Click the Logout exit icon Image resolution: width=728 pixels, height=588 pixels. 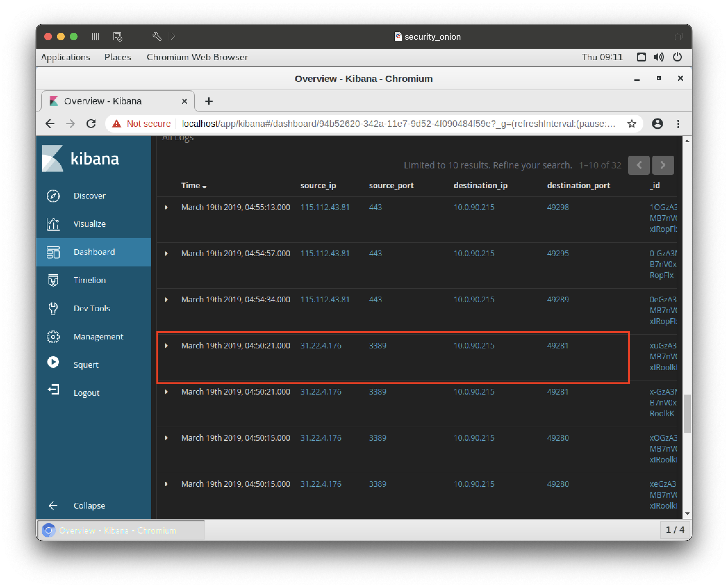pos(53,390)
